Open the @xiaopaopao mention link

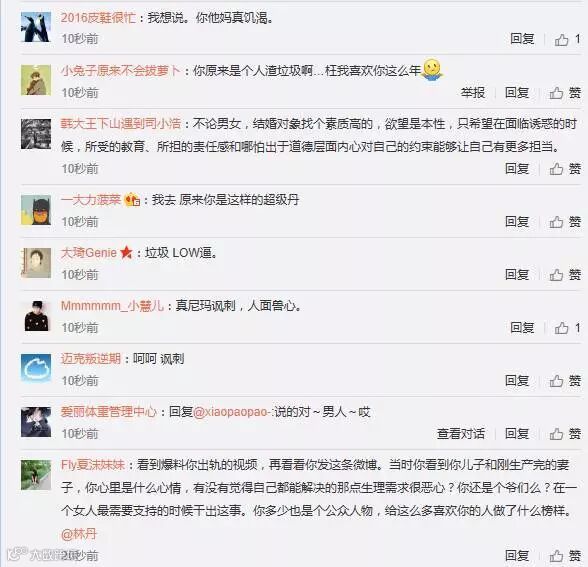click(x=232, y=412)
